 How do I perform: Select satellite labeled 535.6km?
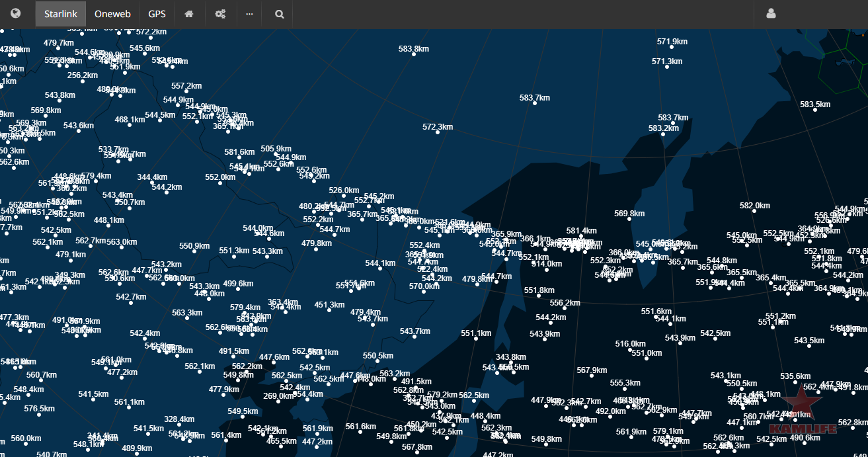pos(795,376)
